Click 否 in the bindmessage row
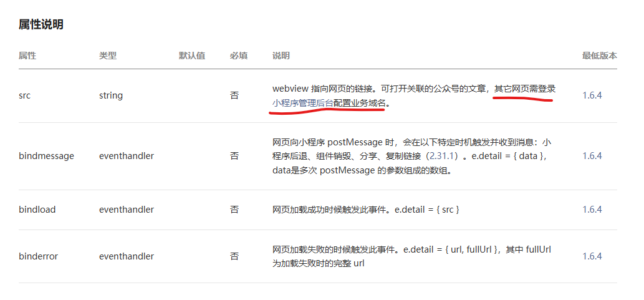 pos(234,156)
